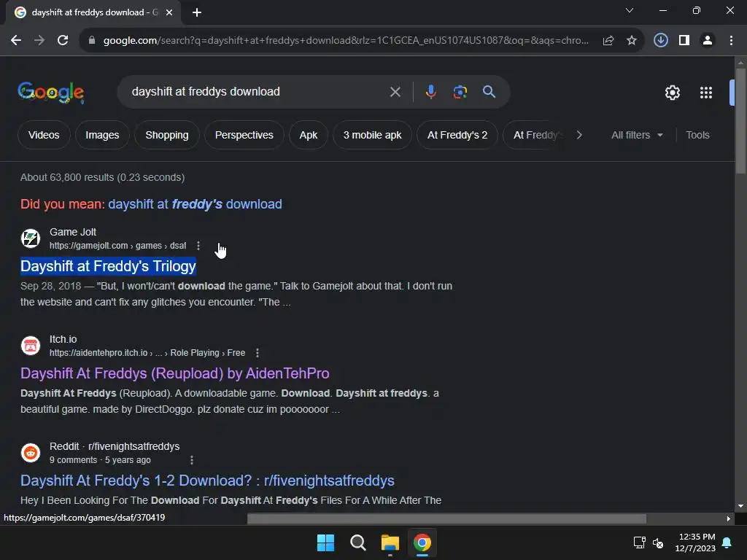Click the Google logo
Screen dimensions: 747x560
tap(51, 93)
